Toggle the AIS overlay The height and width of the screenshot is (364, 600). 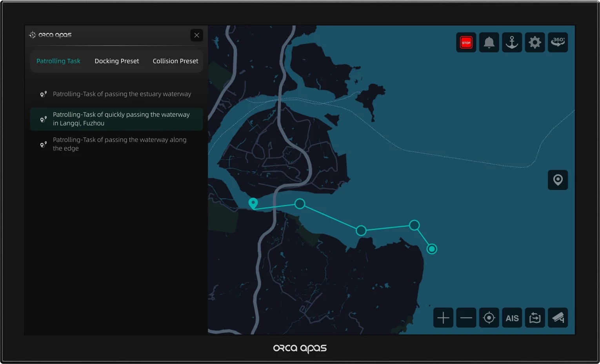point(512,318)
